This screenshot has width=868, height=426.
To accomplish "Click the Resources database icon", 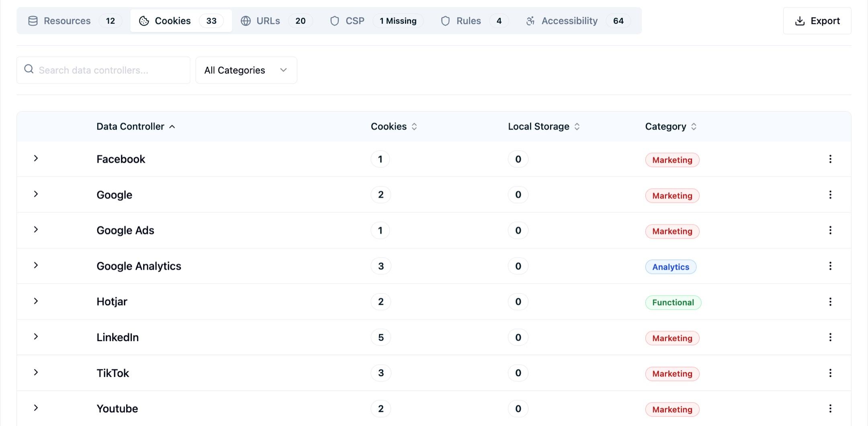I will tap(33, 21).
